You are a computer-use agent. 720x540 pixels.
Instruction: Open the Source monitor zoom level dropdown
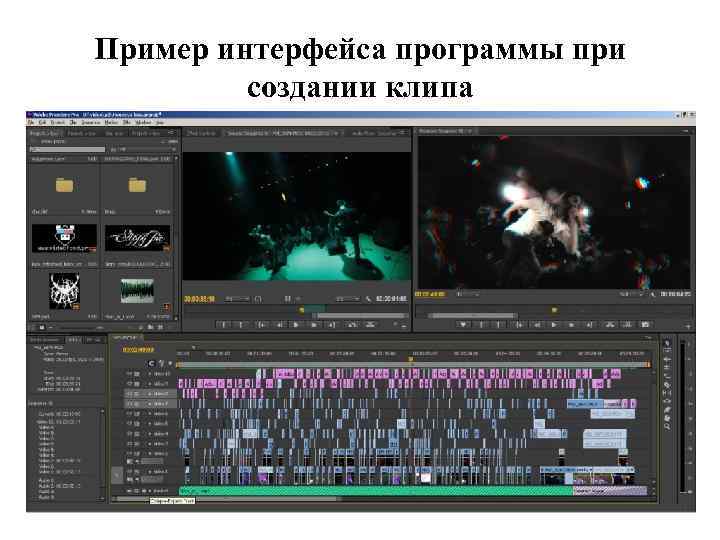click(237, 299)
